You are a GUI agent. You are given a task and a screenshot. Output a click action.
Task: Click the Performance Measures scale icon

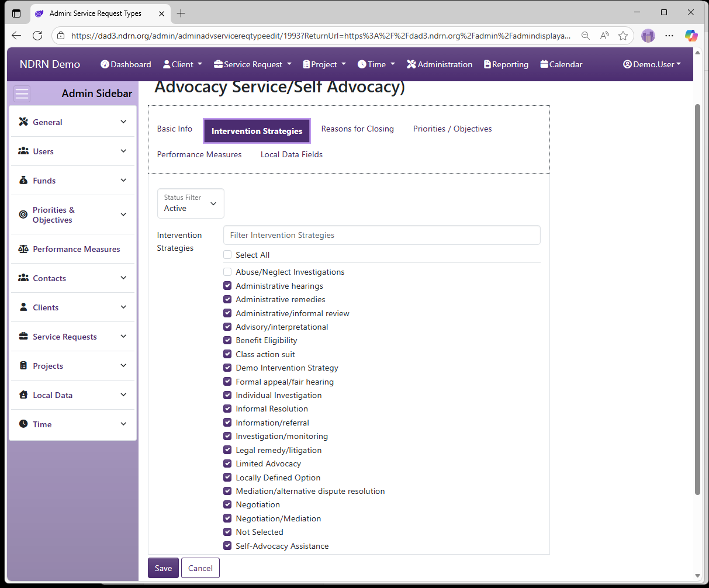23,249
